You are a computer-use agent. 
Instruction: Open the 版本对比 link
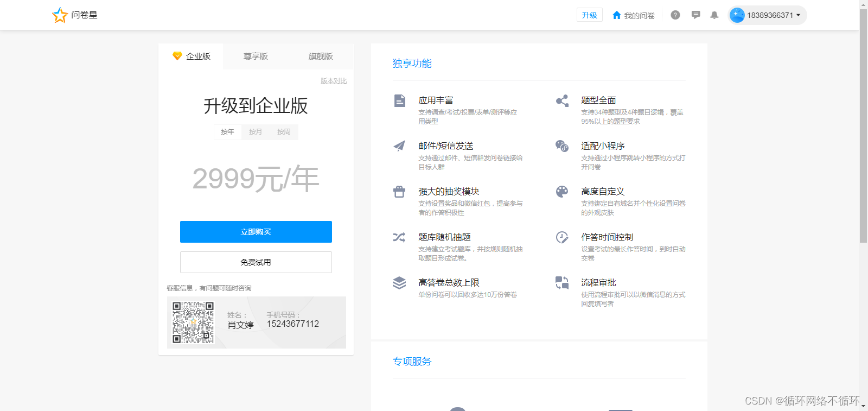tap(334, 81)
